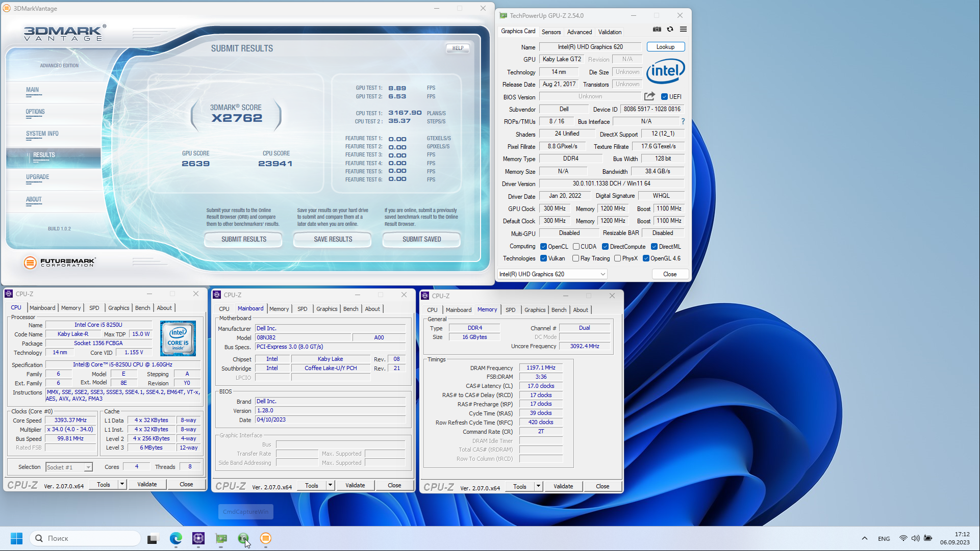The width and height of the screenshot is (980, 551).
Task: Switch to Advanced tab in GPU-Z
Action: point(580,32)
